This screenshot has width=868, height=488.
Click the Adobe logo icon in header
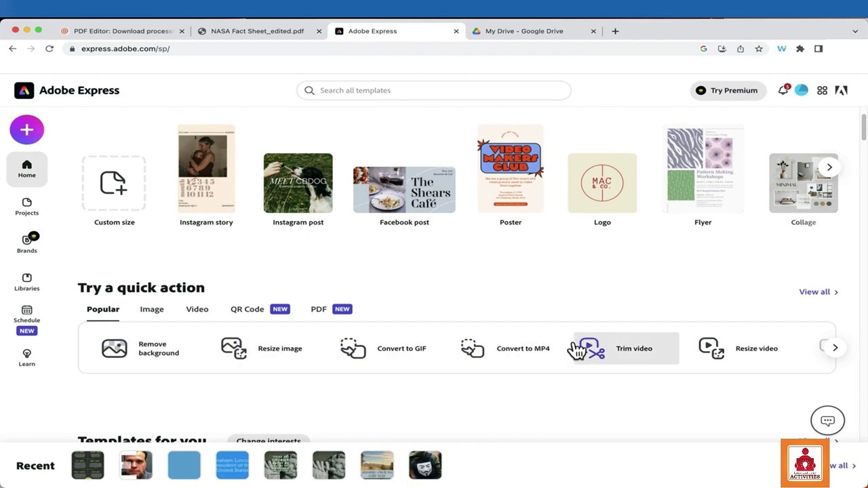pyautogui.click(x=842, y=90)
